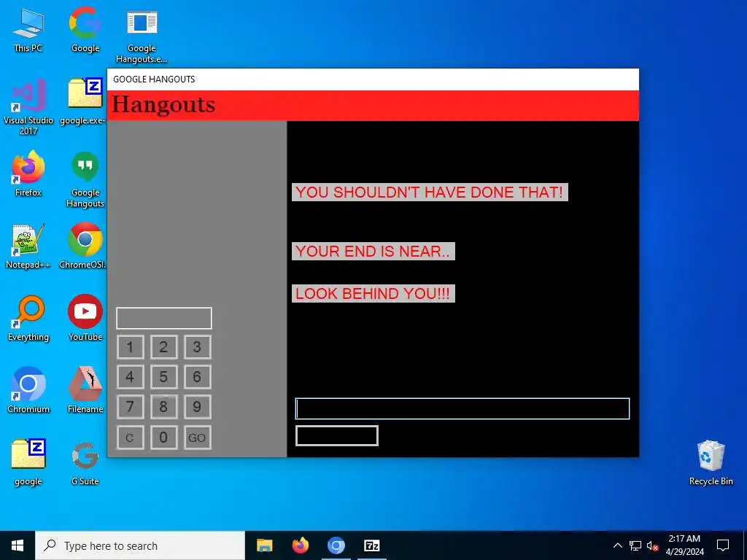This screenshot has width=747, height=560.
Task: Launch the Everything search shortcut
Action: click(28, 318)
